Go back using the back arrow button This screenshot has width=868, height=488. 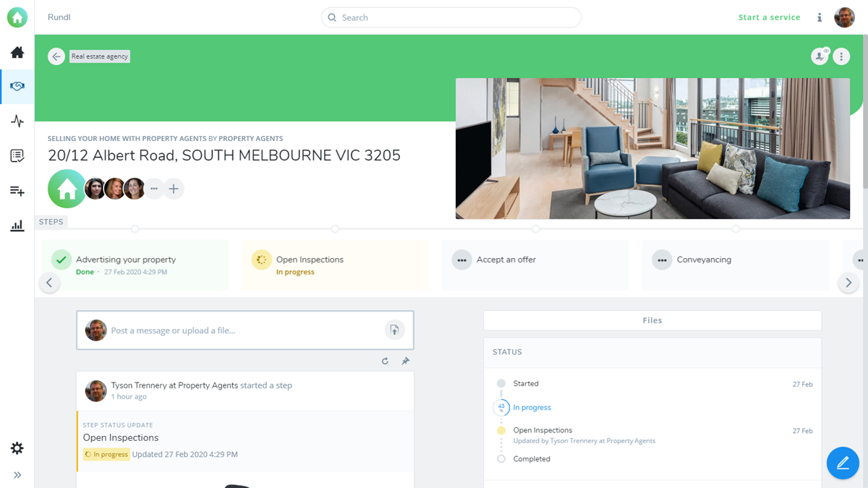(56, 56)
